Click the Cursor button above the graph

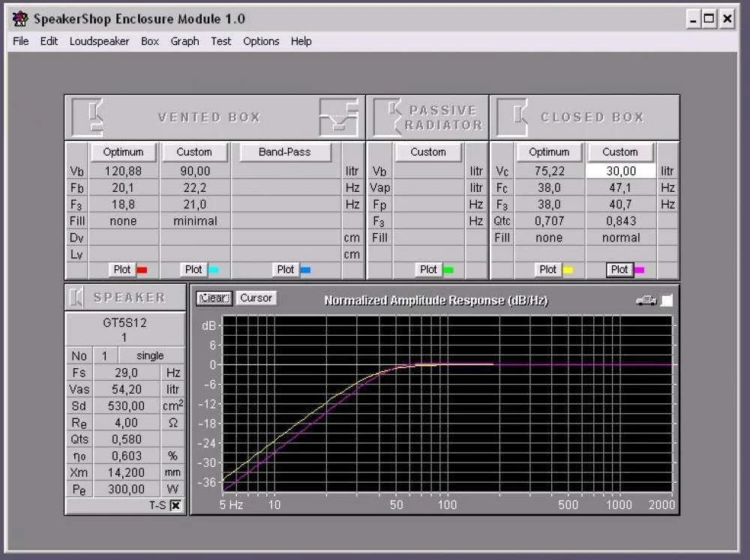(x=256, y=298)
